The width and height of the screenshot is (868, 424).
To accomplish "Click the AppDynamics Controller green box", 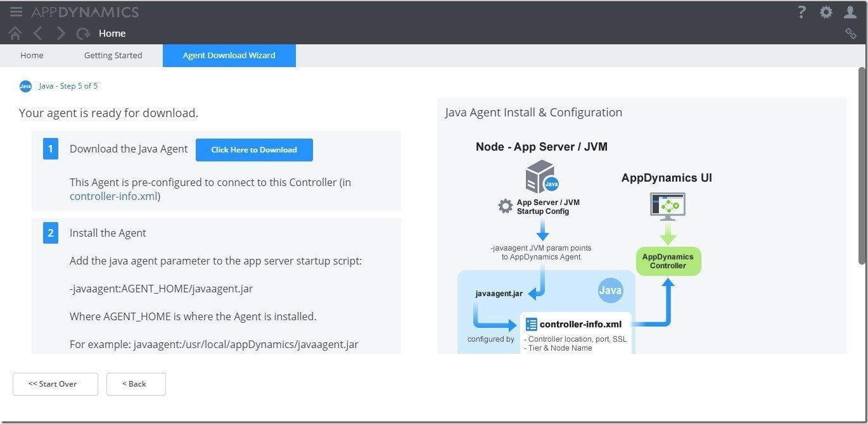I will pyautogui.click(x=668, y=261).
